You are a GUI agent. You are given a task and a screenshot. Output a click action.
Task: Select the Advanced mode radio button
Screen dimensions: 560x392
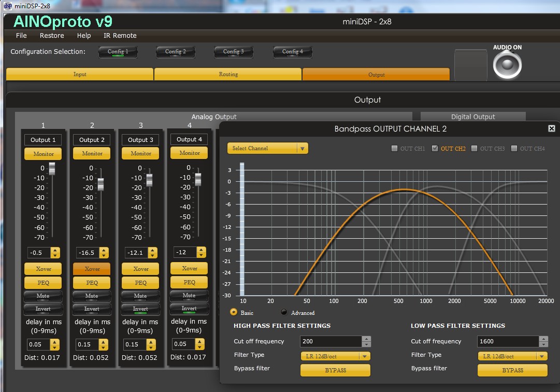click(284, 312)
